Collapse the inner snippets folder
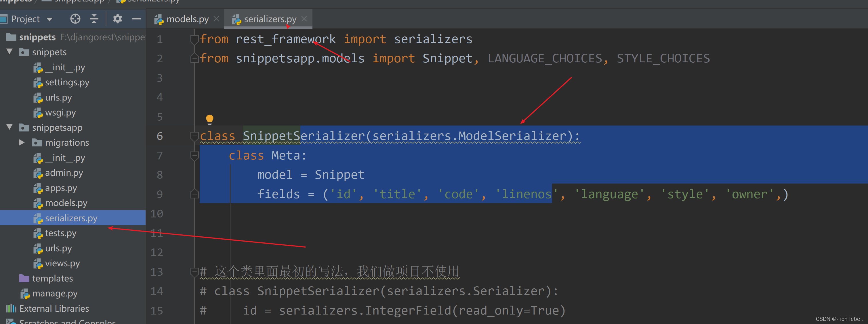868x324 pixels. (10, 52)
